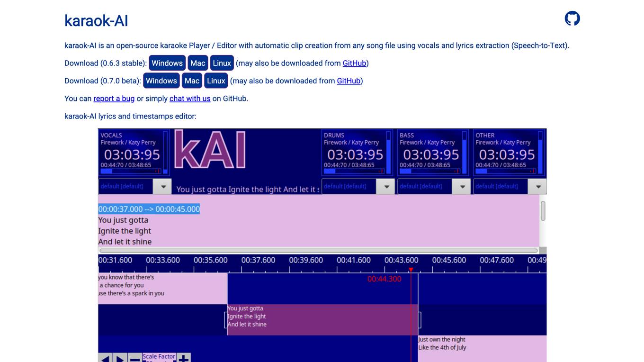Click the karaok-AI page title
The height and width of the screenshot is (362, 644).
[96, 21]
